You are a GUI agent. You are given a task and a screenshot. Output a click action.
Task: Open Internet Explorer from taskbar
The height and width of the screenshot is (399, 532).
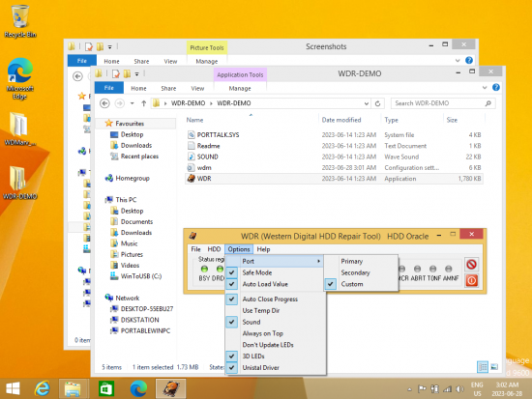point(43,388)
